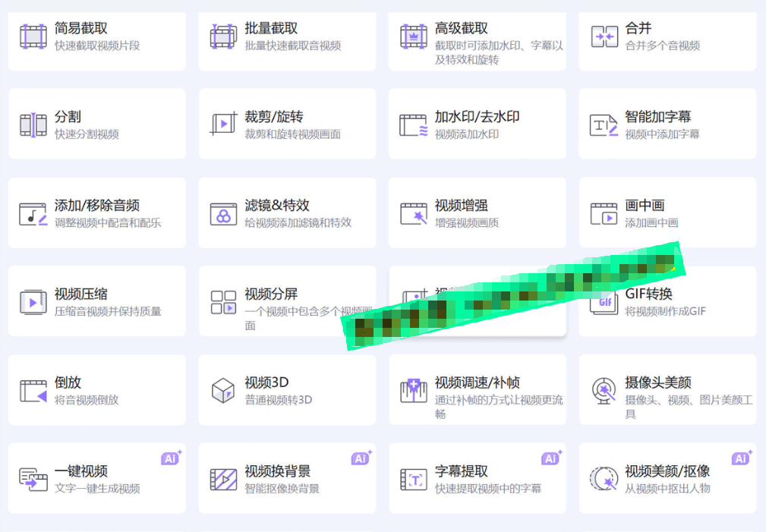This screenshot has height=532, width=766.
Task: Open the 简易截取 quick clip tool icon
Action: pos(33,36)
